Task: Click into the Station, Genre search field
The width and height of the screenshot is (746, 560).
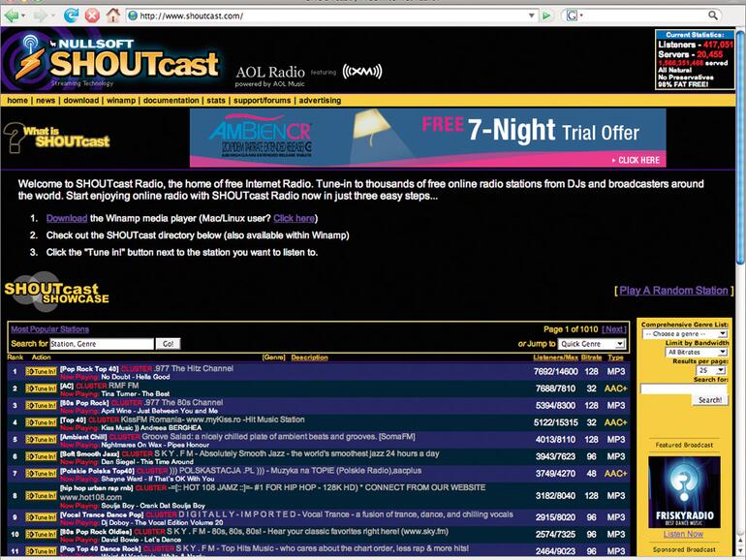Action: point(102,344)
